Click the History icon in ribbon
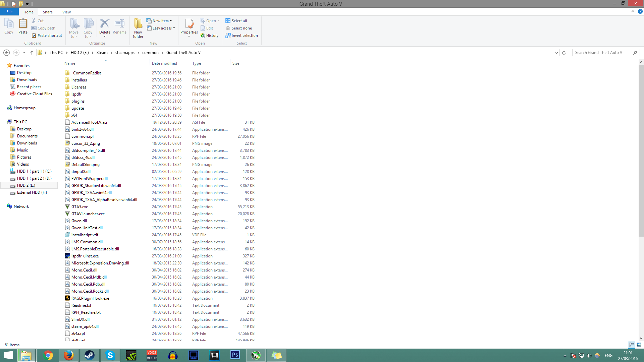The height and width of the screenshot is (362, 644). coord(203,36)
